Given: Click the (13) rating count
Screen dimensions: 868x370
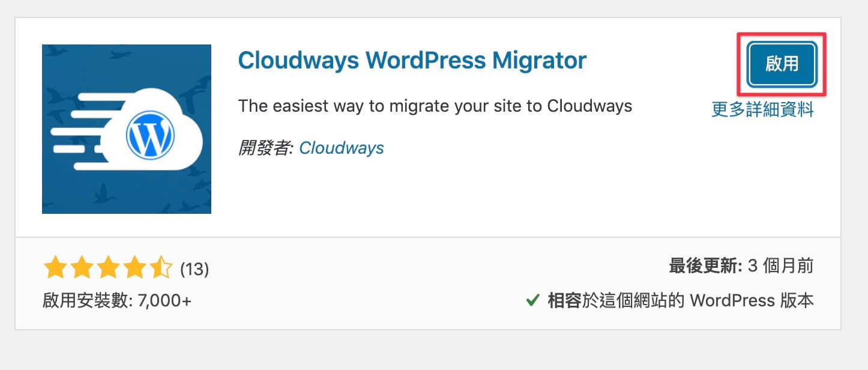Looking at the screenshot, I should (x=194, y=270).
